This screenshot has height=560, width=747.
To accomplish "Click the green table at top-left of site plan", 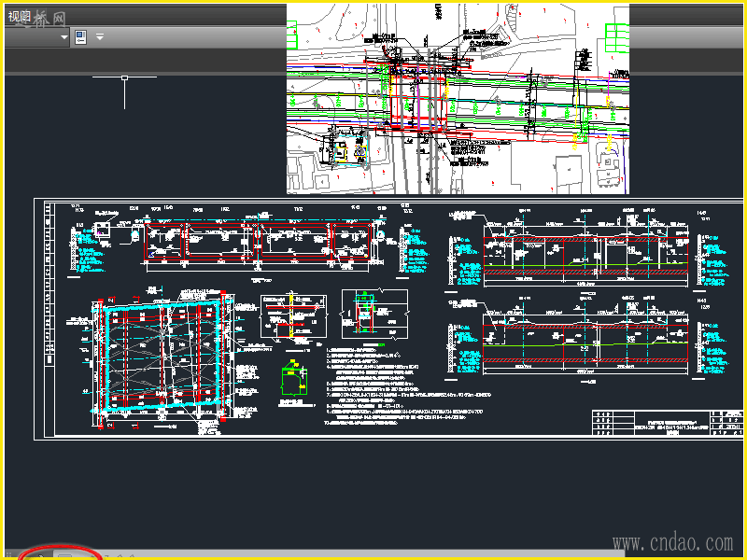I will click(x=291, y=35).
